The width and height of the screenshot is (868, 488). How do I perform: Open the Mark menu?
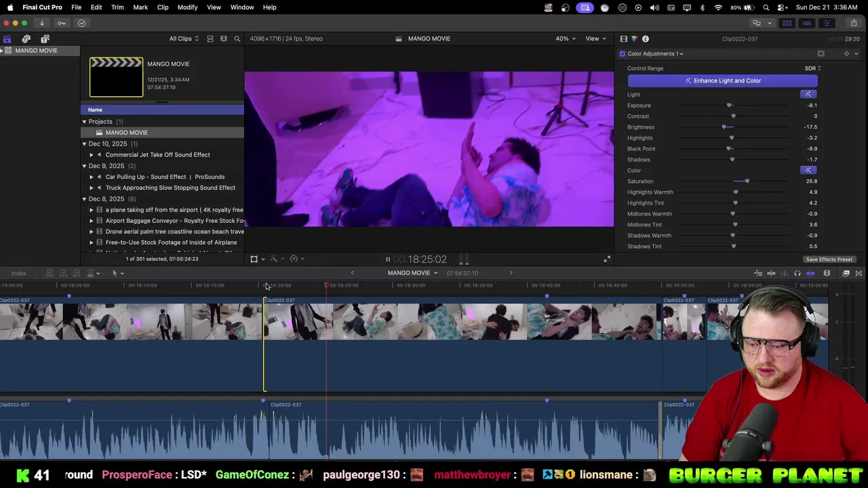pyautogui.click(x=140, y=7)
